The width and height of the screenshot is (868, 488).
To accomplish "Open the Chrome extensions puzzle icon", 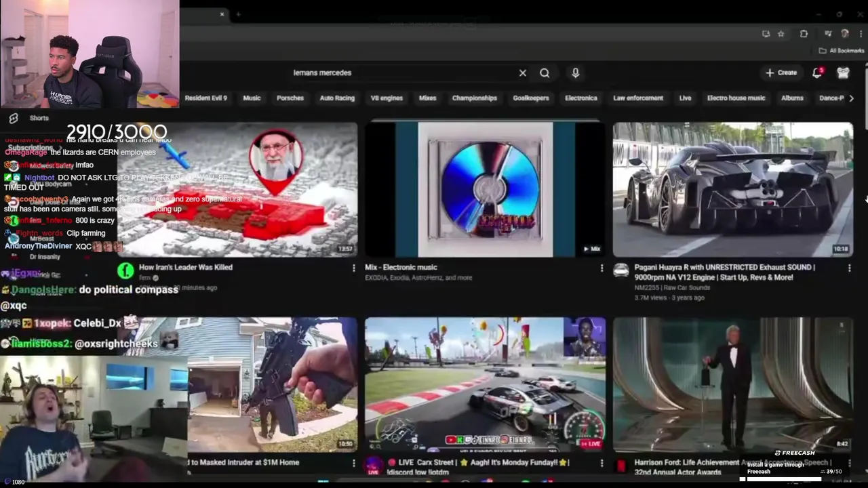I will pos(804,33).
